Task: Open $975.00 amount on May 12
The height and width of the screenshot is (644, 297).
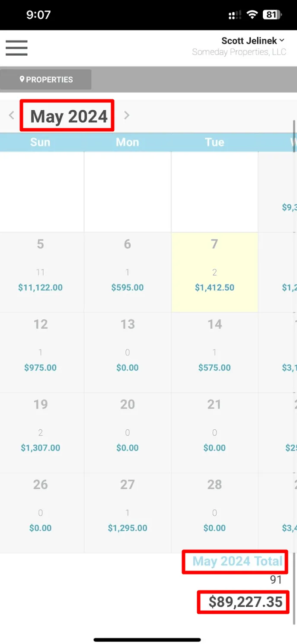Action: (x=40, y=368)
